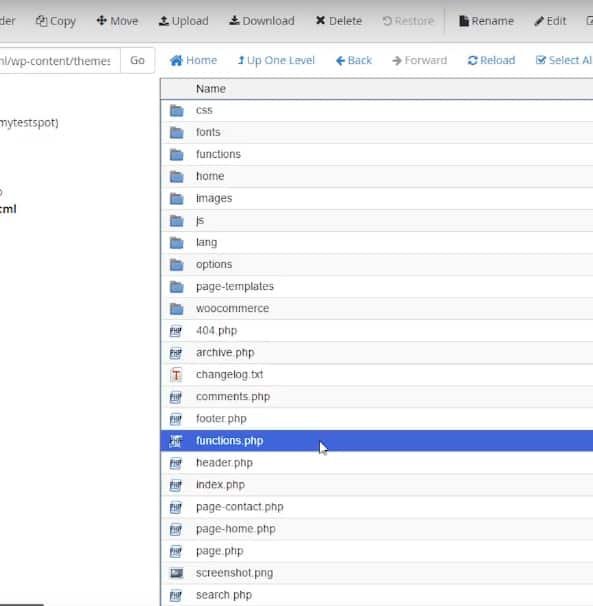
Task: Reload the file listing
Action: [x=491, y=60]
